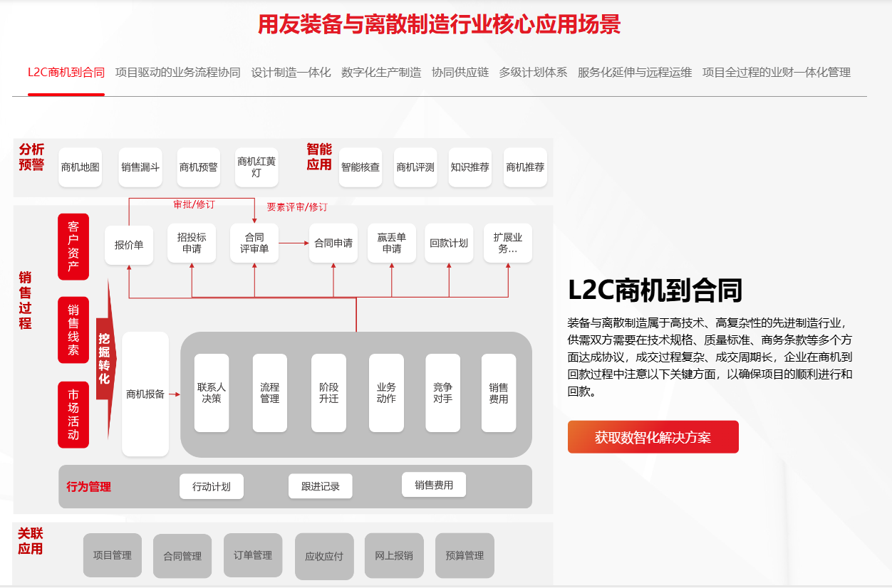Click the 阶段升迁 box
The image size is (892, 588).
coord(329,393)
